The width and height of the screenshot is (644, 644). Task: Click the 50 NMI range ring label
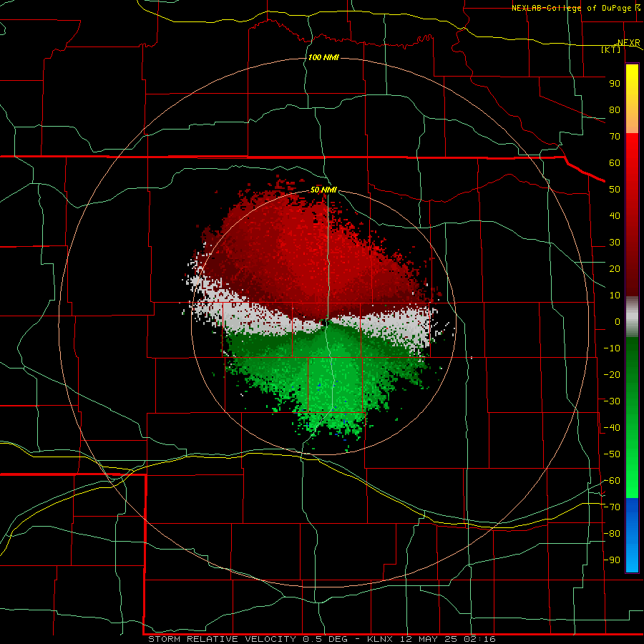(323, 190)
